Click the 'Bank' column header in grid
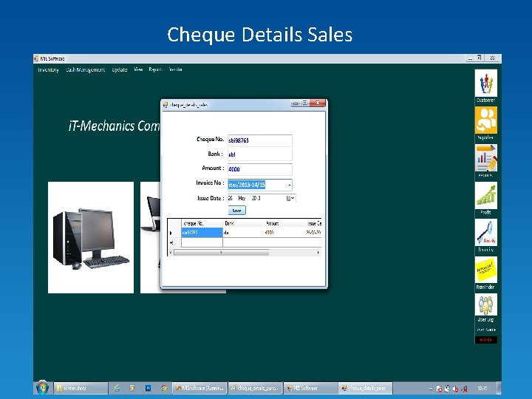This screenshot has width=532, height=399. 243,223
